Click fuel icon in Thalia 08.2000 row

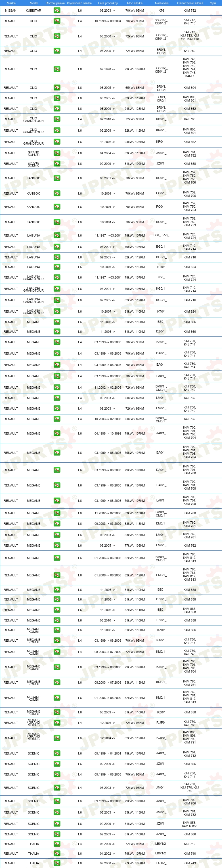(57, 844)
